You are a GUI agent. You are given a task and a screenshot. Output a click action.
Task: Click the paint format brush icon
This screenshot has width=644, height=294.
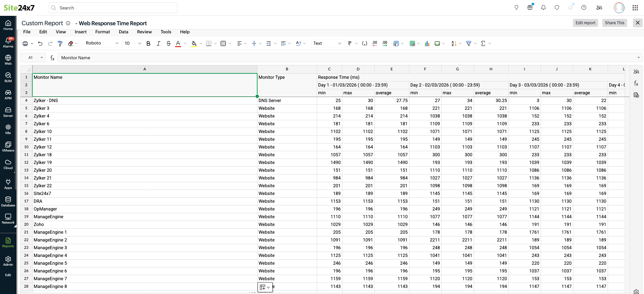point(60,43)
